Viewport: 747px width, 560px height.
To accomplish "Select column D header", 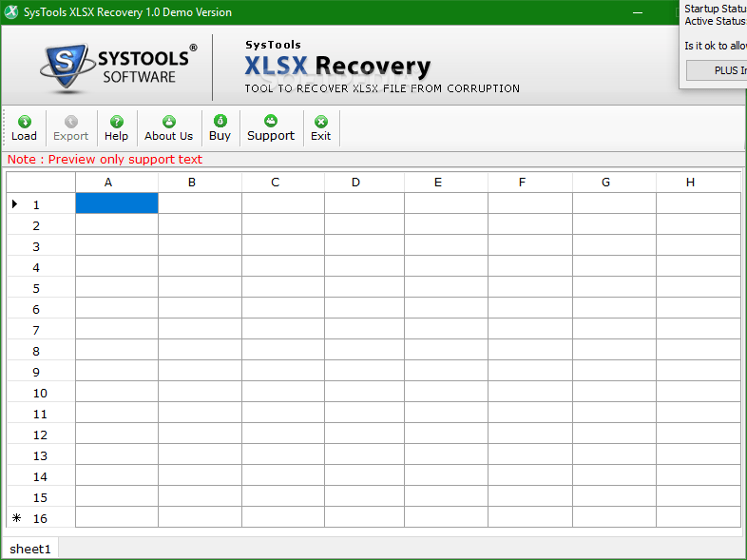I will click(x=364, y=182).
